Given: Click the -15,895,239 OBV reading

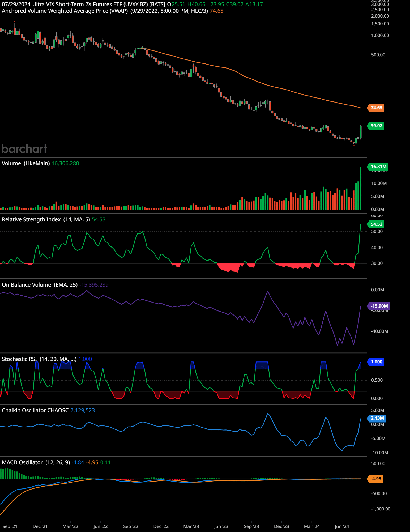Looking at the screenshot, I should click(94, 285).
